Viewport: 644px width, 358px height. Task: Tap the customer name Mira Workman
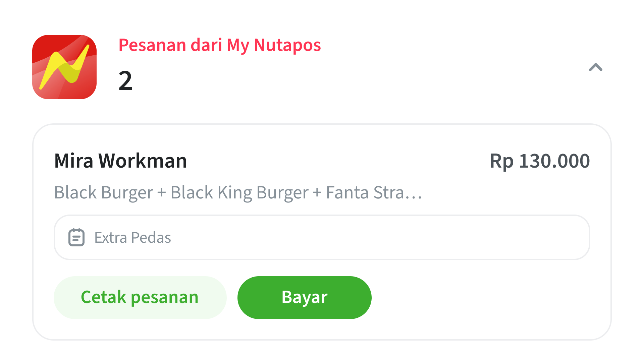tap(121, 161)
